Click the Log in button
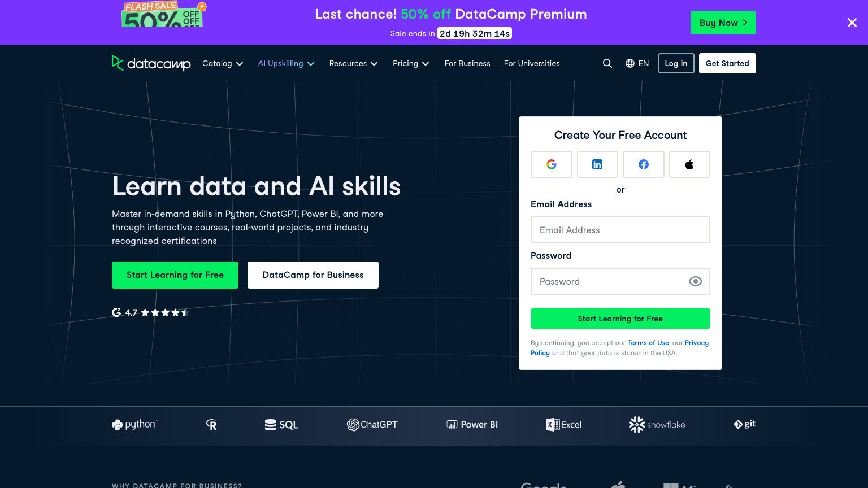Image resolution: width=868 pixels, height=488 pixels. tap(676, 63)
